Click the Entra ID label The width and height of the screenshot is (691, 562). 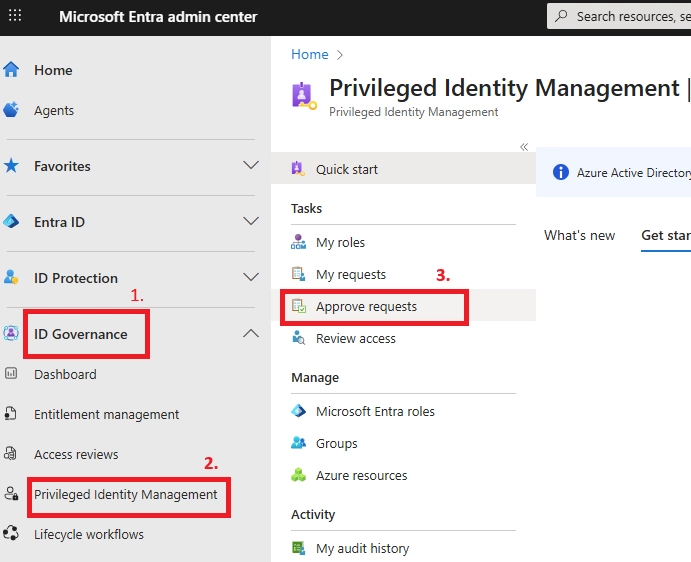pos(59,222)
